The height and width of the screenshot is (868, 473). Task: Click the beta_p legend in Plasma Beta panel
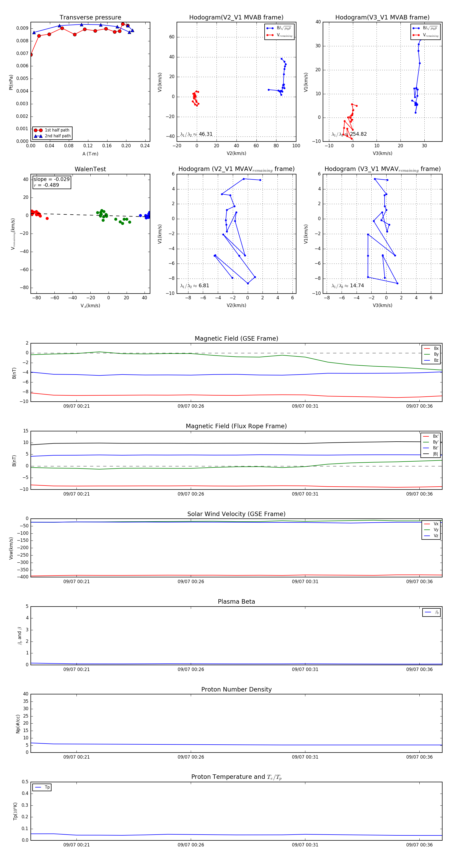coord(431,612)
